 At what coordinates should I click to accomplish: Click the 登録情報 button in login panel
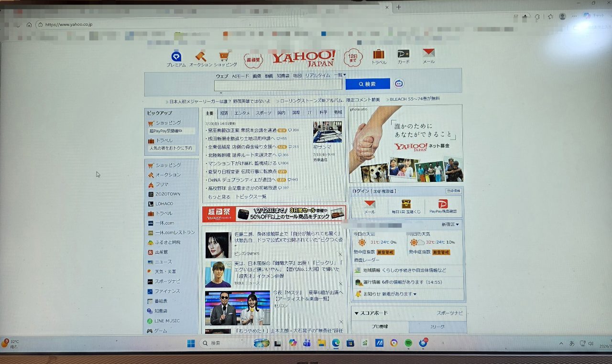[453, 191]
